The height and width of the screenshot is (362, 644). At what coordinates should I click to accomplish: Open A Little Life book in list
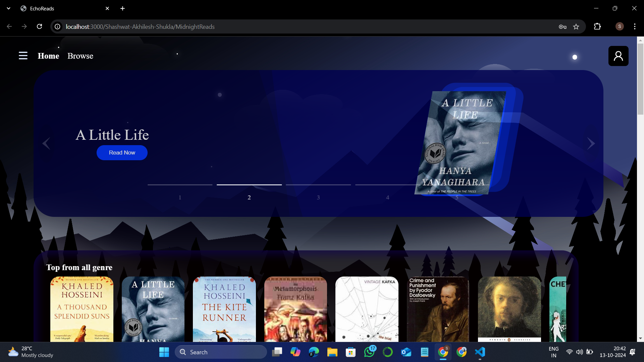tap(153, 309)
